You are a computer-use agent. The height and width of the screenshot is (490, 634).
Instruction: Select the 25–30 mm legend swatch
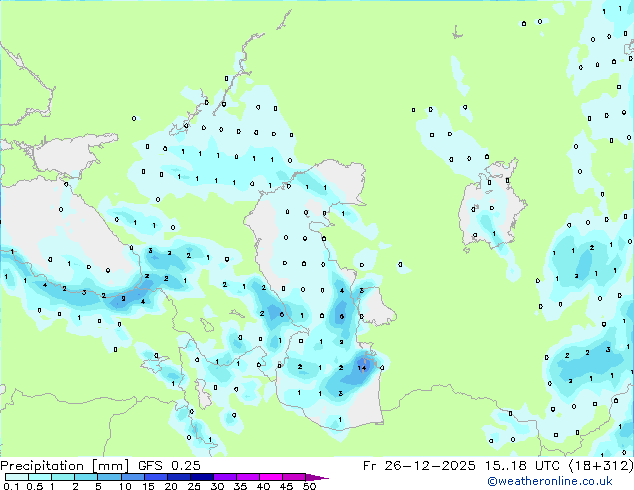(202, 477)
